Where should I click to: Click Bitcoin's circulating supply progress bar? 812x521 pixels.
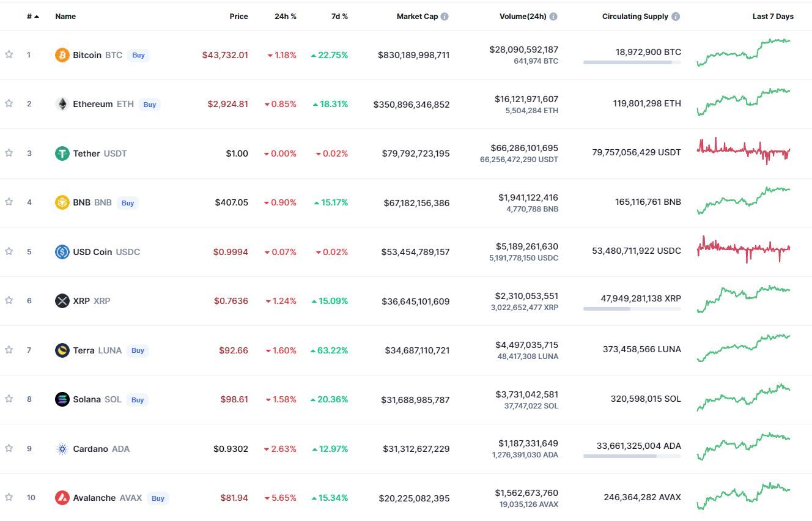tap(632, 62)
